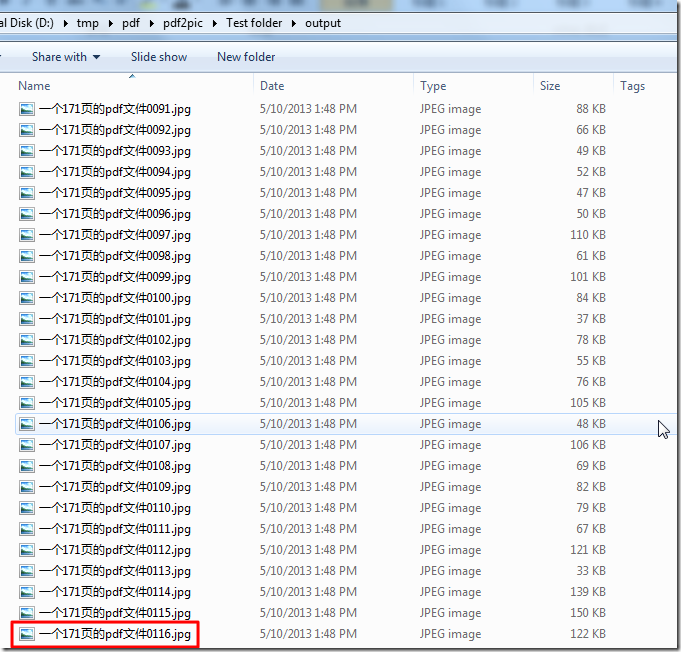This screenshot has width=681, height=652.
Task: Select file name ending 0116.jpg
Action: pyautogui.click(x=115, y=634)
